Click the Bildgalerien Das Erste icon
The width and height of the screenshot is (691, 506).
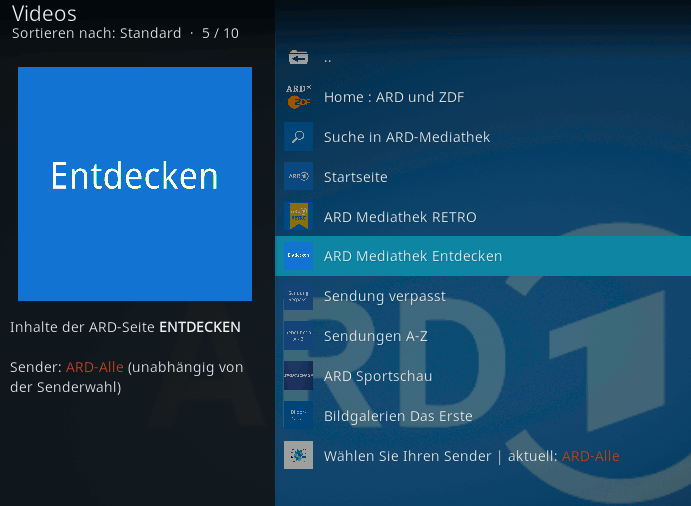point(298,415)
